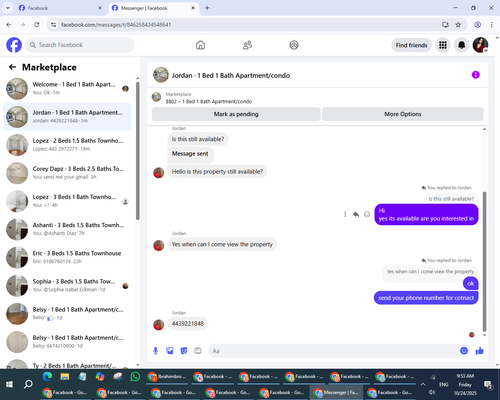Open the Chrome profile icon
Screen dimensions: 500x400
[x=477, y=25]
